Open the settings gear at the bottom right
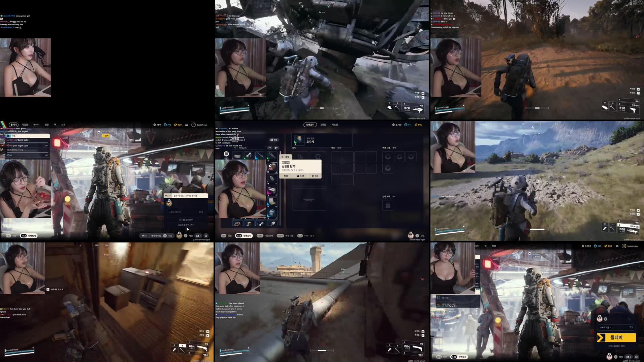 637,356
